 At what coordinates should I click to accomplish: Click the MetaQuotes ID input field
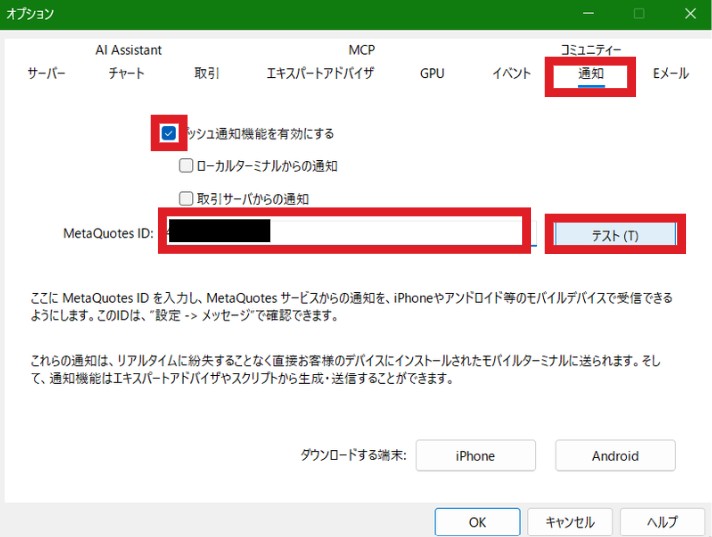[351, 232]
